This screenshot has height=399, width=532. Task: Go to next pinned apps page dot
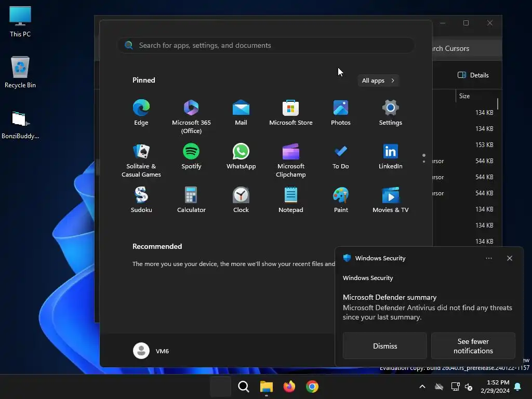424,162
